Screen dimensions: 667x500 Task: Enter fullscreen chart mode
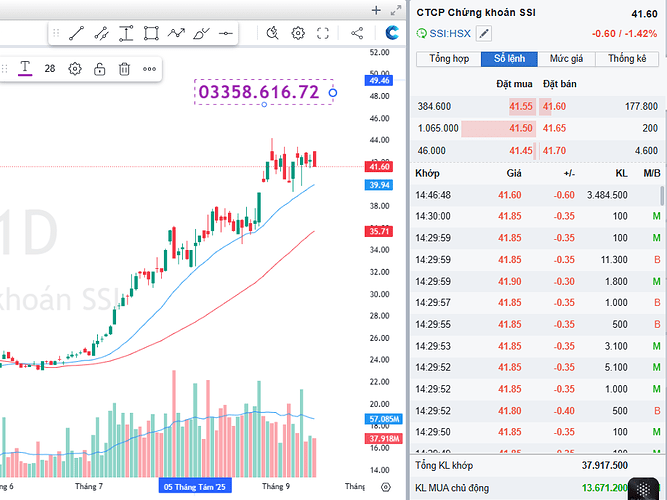click(x=323, y=33)
